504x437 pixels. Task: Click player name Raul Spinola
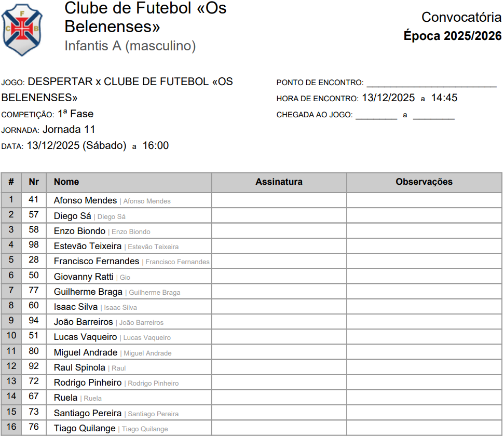point(79,367)
